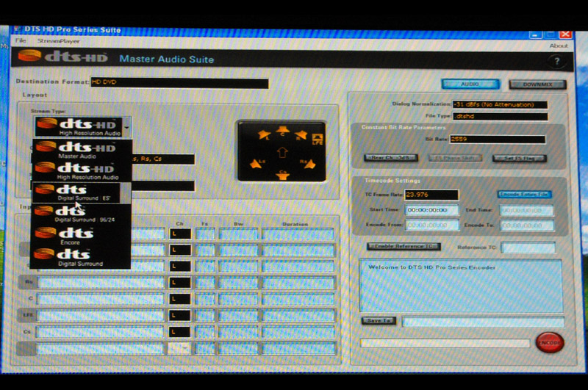Viewport: 588px width, 390px height.
Task: Open the File menu
Action: (x=21, y=42)
